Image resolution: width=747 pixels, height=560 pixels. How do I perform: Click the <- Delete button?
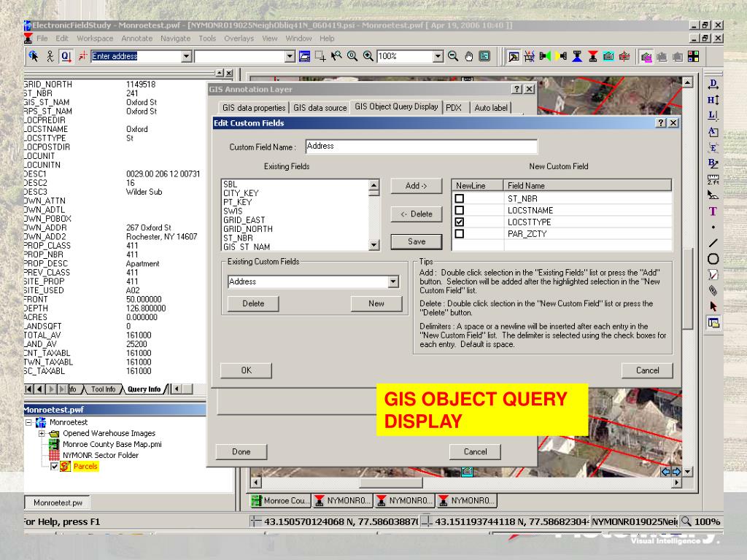tap(417, 214)
